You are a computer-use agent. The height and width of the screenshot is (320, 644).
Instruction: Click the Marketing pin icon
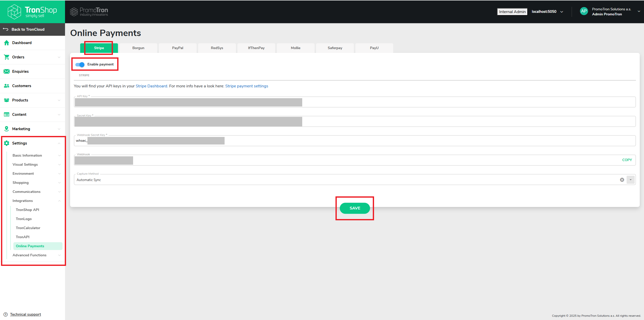7,129
